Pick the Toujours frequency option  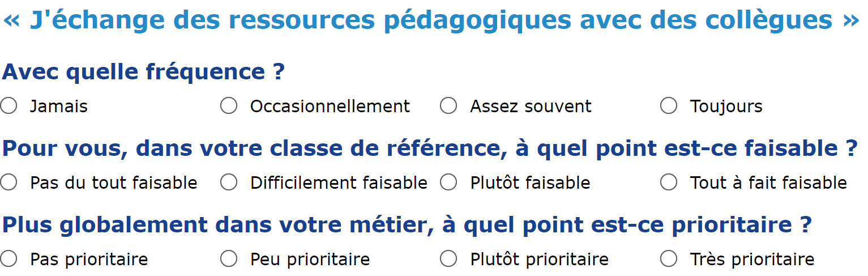669,105
